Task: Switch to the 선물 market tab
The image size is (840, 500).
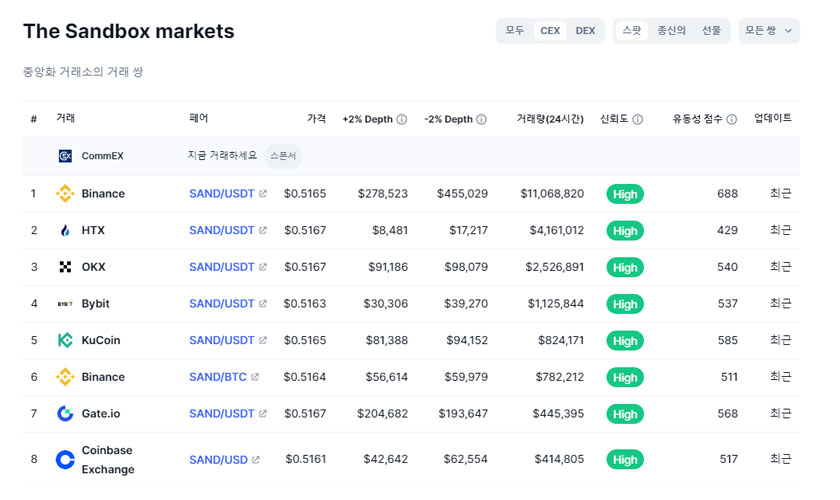Action: [711, 31]
